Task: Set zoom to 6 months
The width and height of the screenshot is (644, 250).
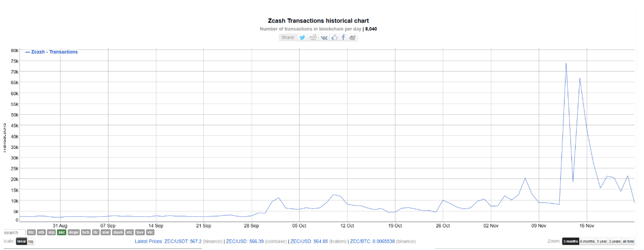Action: point(587,241)
